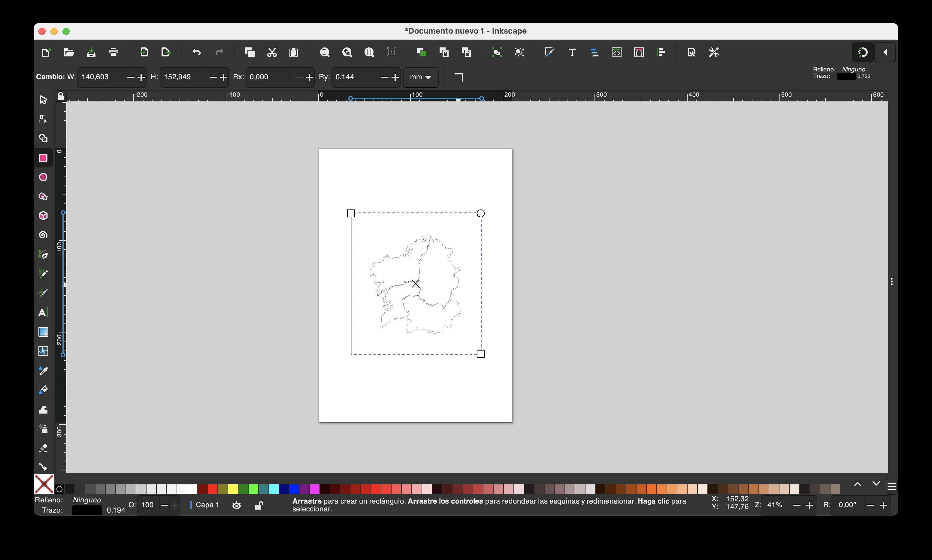Select the Node edit tool
Image resolution: width=932 pixels, height=560 pixels.
43,119
